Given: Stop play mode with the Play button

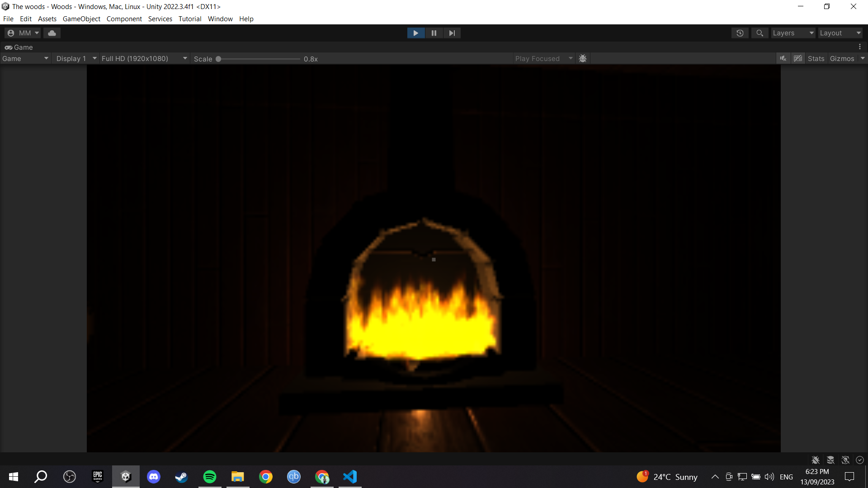Looking at the screenshot, I should click(x=415, y=33).
